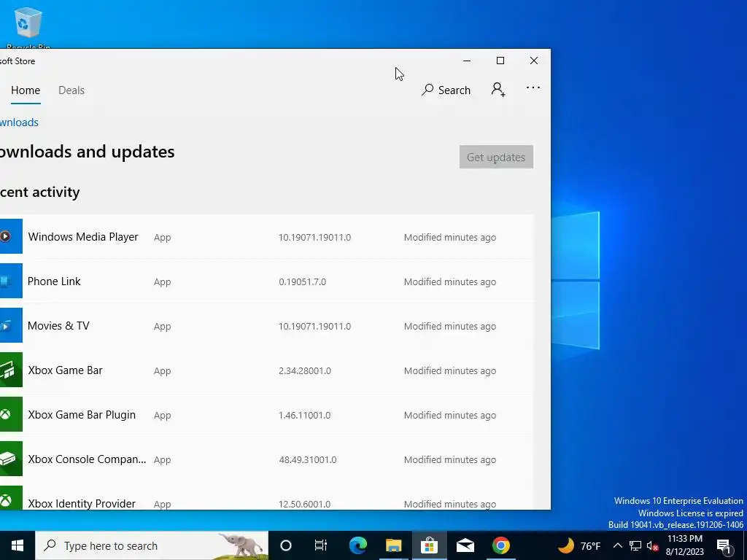Select the Xbox Game Bar icon
This screenshot has height=560, width=747.
(11, 370)
